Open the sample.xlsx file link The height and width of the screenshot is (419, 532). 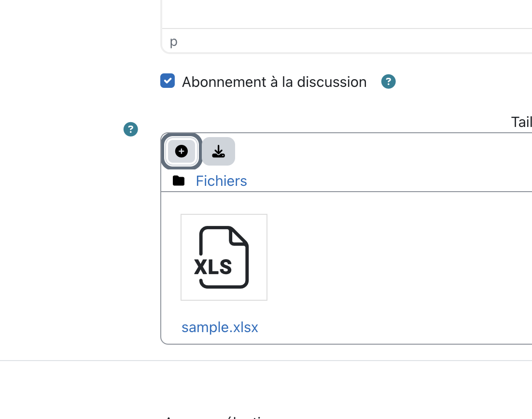click(x=220, y=327)
